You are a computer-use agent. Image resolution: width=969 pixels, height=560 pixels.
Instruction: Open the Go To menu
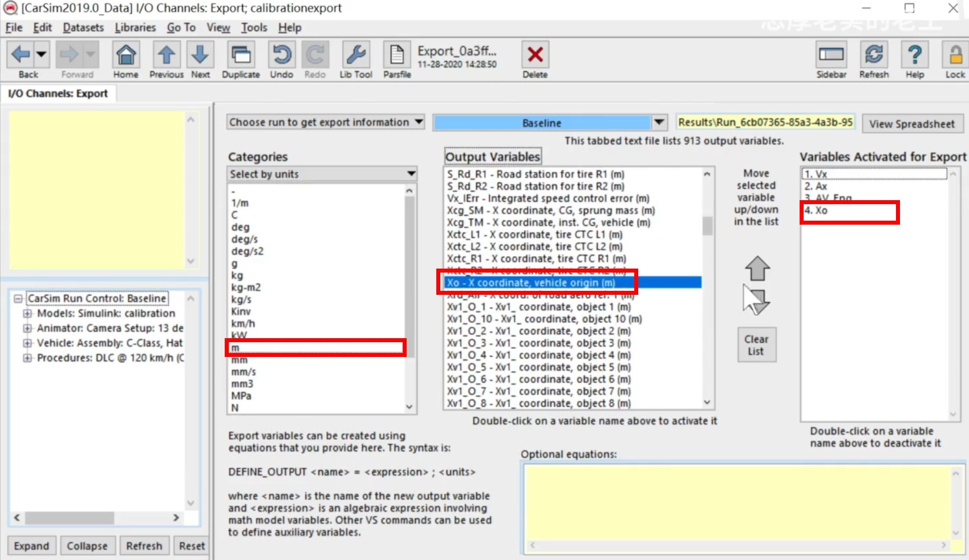point(181,27)
